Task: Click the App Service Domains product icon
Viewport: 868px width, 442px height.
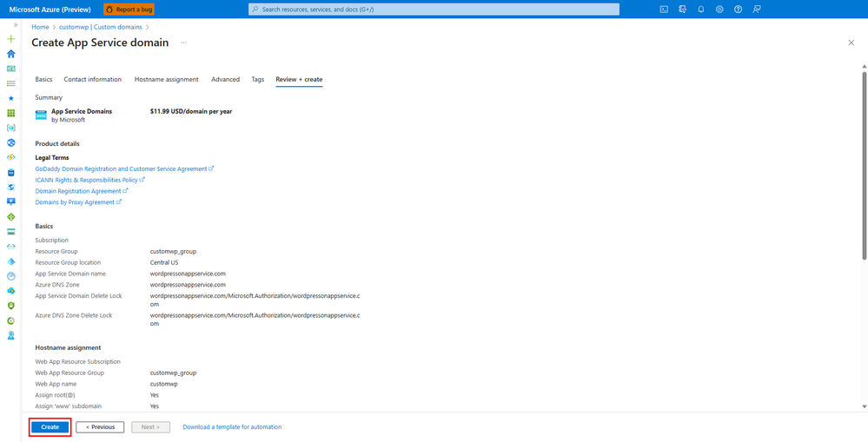Action: click(41, 115)
